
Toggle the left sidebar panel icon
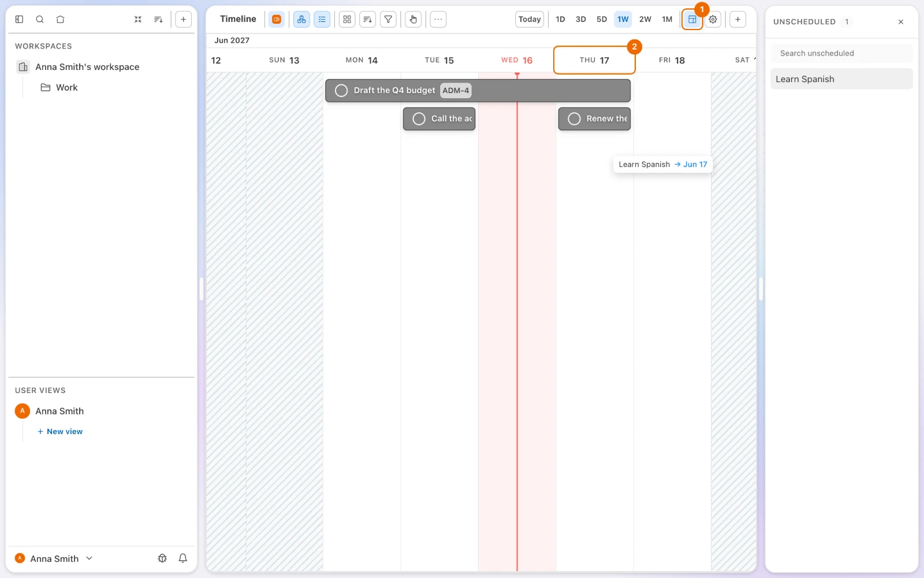tap(19, 19)
